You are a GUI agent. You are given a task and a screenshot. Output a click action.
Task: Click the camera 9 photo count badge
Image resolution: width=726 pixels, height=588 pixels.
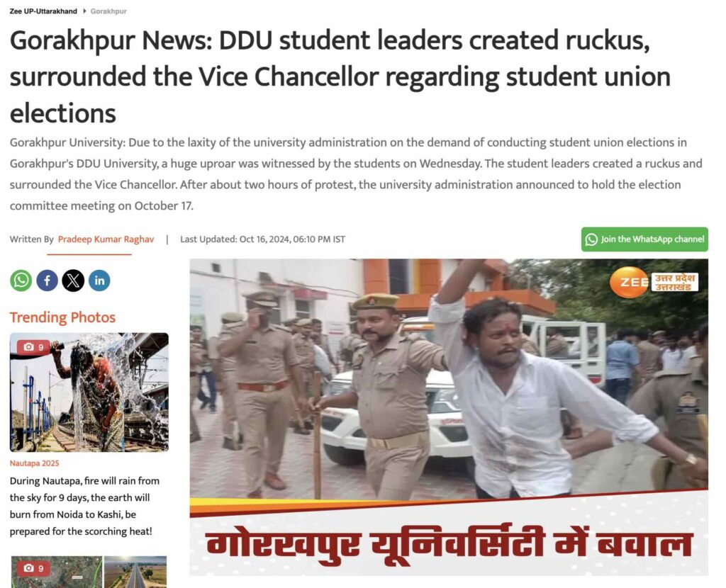tap(33, 347)
